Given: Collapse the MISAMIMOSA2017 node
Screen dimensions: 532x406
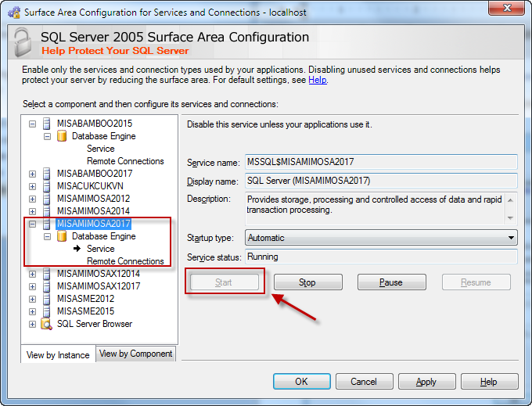Looking at the screenshot, I should tap(32, 224).
